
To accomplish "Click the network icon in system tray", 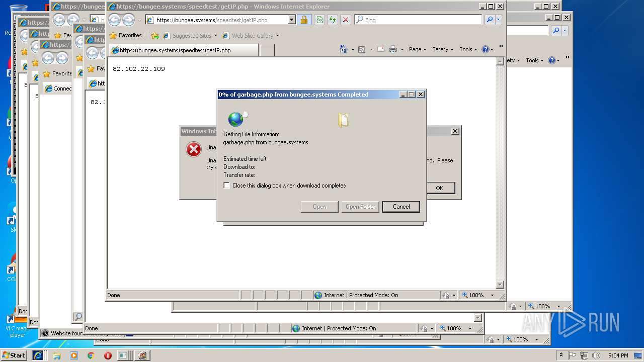I will [x=585, y=355].
